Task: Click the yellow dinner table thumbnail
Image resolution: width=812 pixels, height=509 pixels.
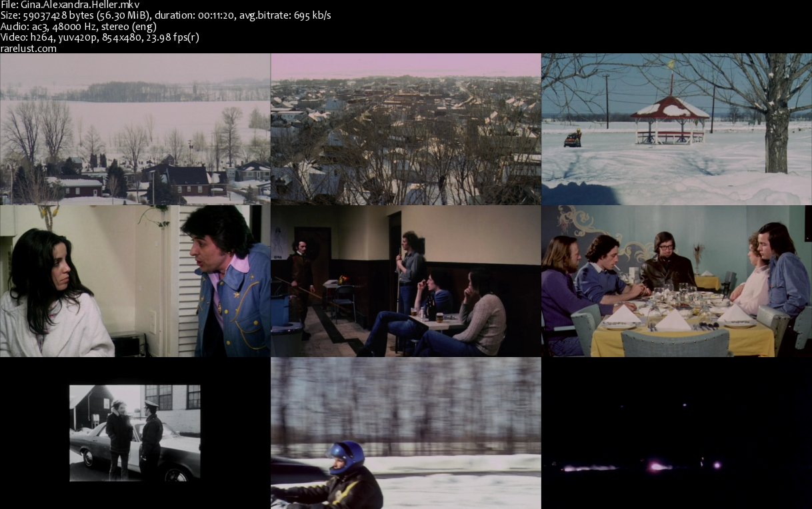Action: click(676, 280)
